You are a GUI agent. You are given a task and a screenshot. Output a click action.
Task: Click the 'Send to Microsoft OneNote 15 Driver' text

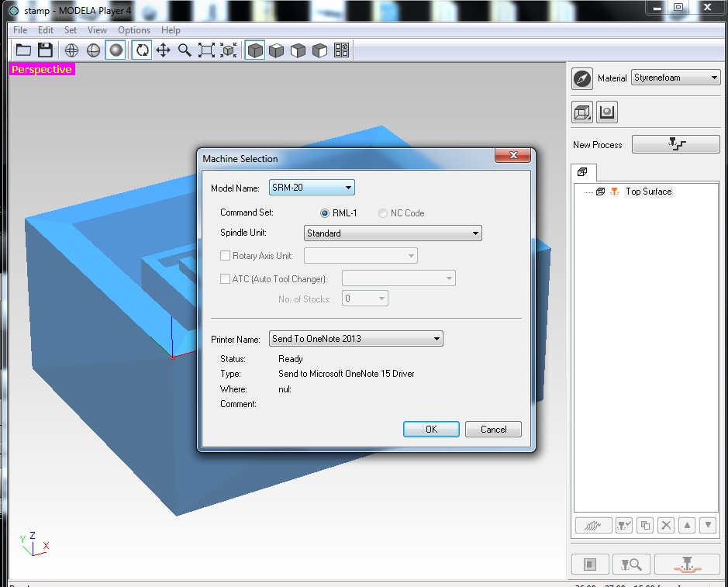tap(347, 374)
